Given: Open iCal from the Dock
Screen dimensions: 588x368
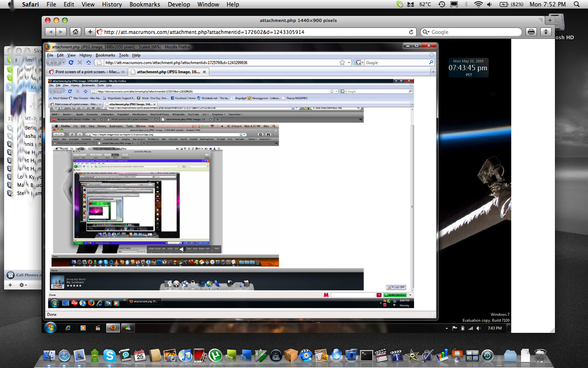Looking at the screenshot, I should [140, 355].
